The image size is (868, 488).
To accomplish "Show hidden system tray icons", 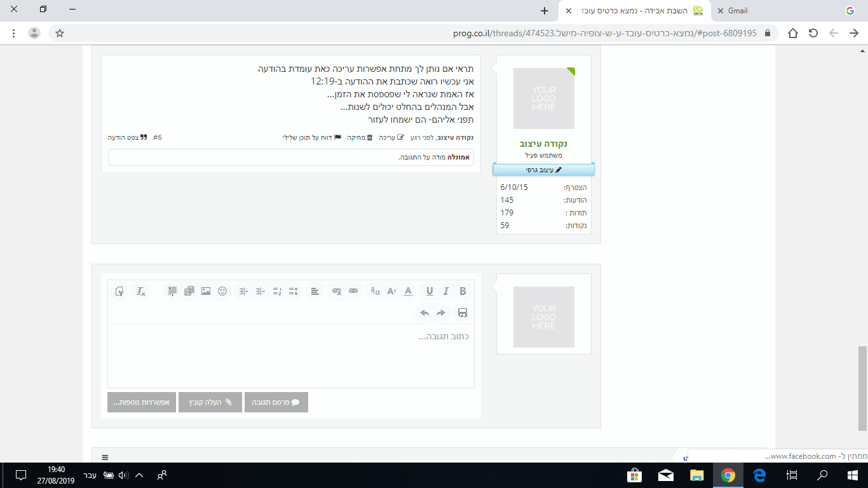I will click(x=140, y=475).
